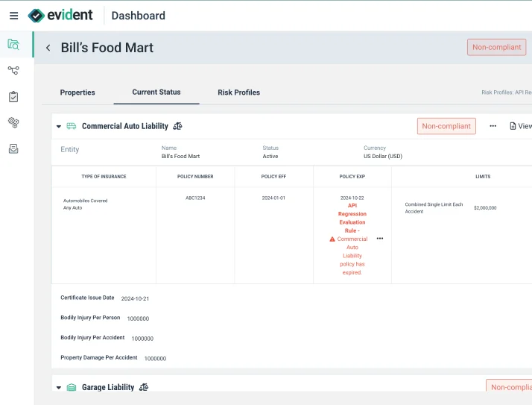
Task: Click the POLICY NUMBER column header
Action: click(x=195, y=176)
